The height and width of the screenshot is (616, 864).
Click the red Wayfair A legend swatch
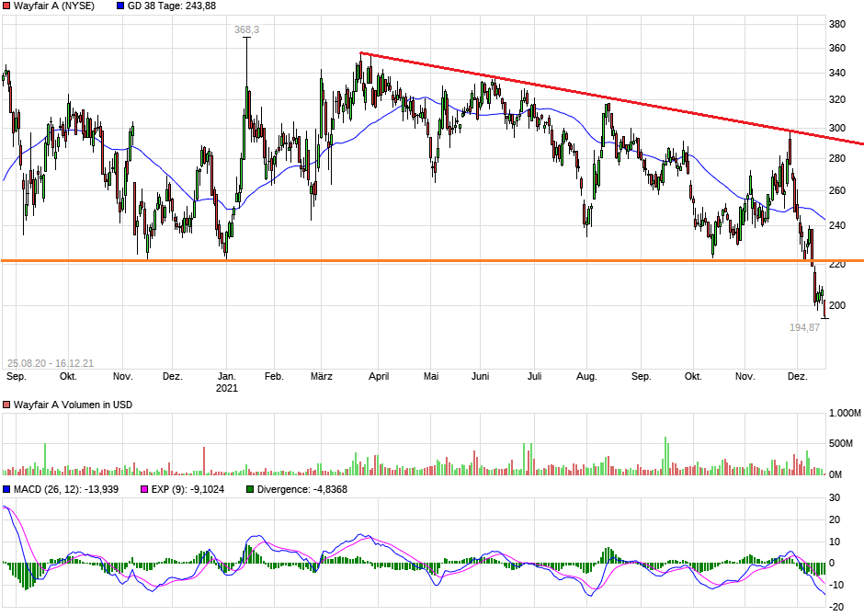(x=6, y=6)
